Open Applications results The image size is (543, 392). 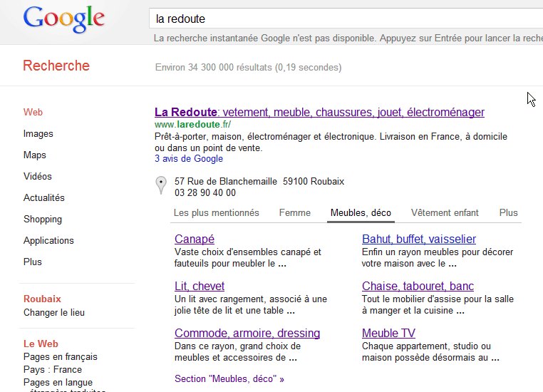[48, 241]
